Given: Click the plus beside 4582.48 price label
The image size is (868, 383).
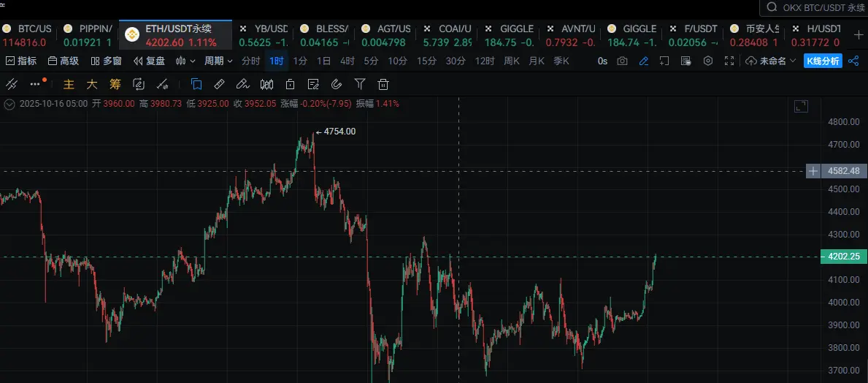Looking at the screenshot, I should (x=813, y=171).
